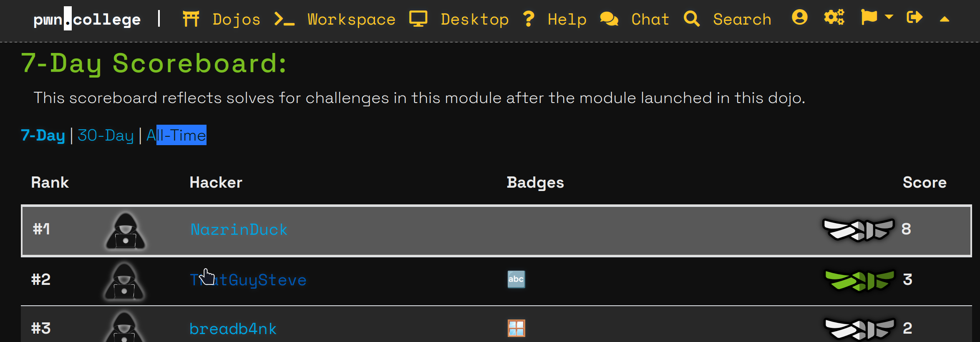The height and width of the screenshot is (342, 980).
Task: Collapse the navbar with the up caret
Action: [x=945, y=19]
